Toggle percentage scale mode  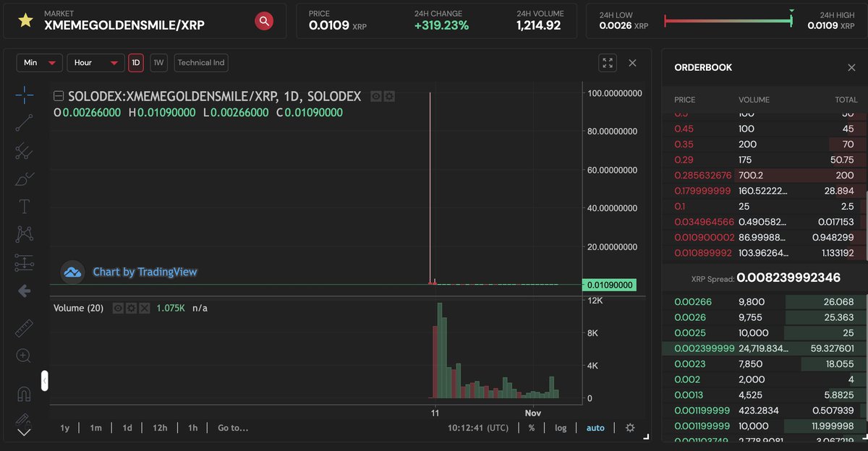tap(532, 428)
